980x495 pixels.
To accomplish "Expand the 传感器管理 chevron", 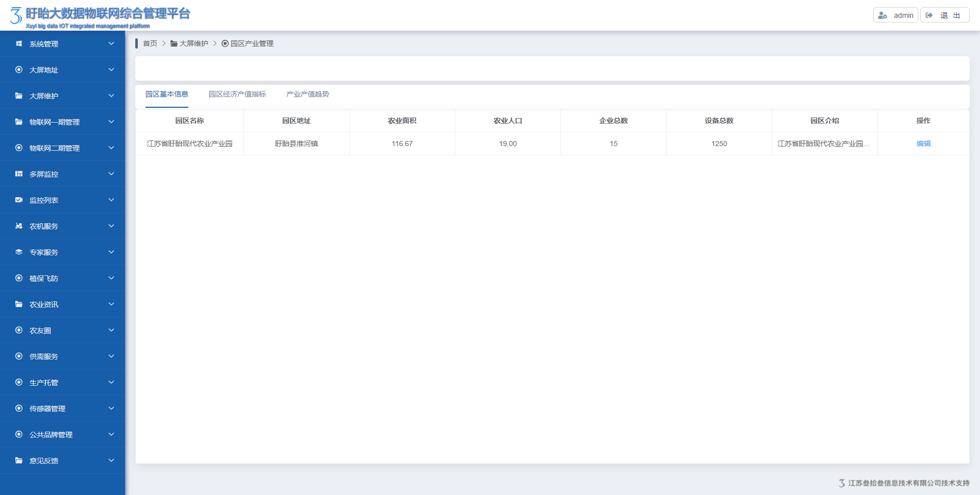I will pyautogui.click(x=111, y=409).
